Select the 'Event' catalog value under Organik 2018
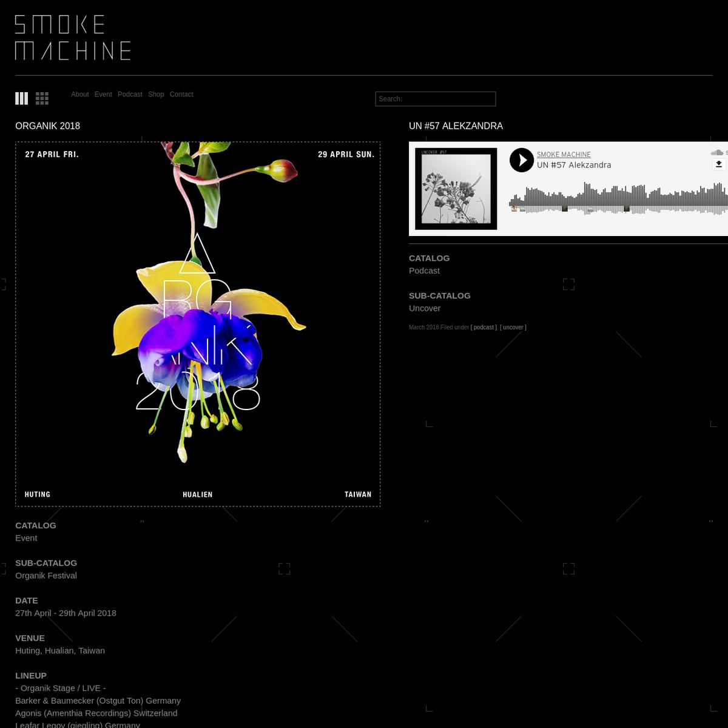The height and width of the screenshot is (728, 728). pos(26,538)
